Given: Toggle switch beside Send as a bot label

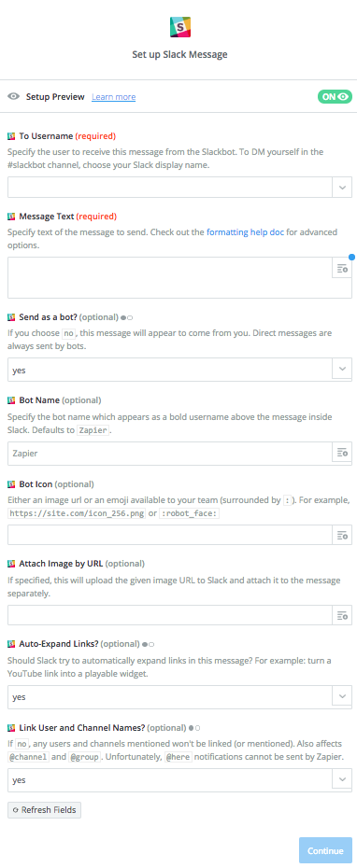Looking at the screenshot, I should click(x=127, y=317).
